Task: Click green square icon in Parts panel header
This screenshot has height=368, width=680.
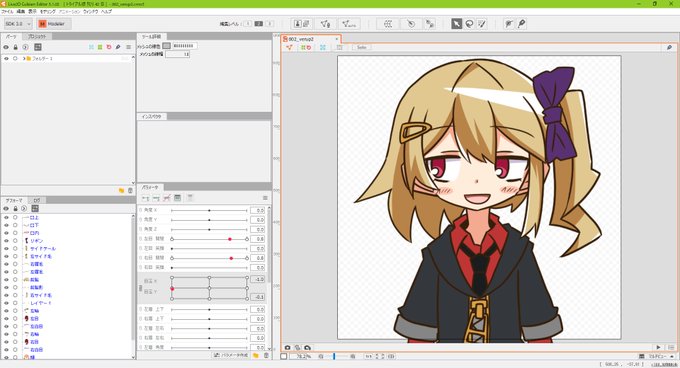Action: point(100,47)
